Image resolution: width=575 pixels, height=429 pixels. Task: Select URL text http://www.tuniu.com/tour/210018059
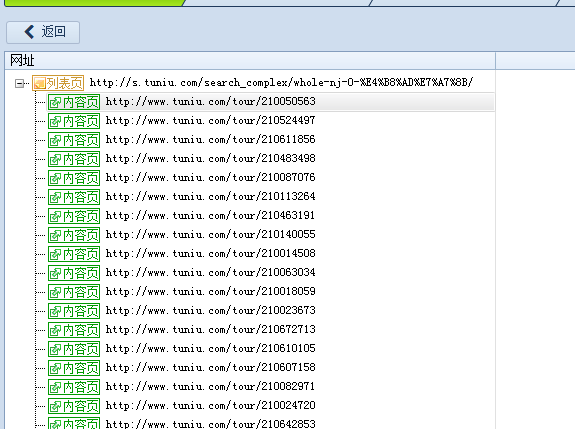coord(210,292)
